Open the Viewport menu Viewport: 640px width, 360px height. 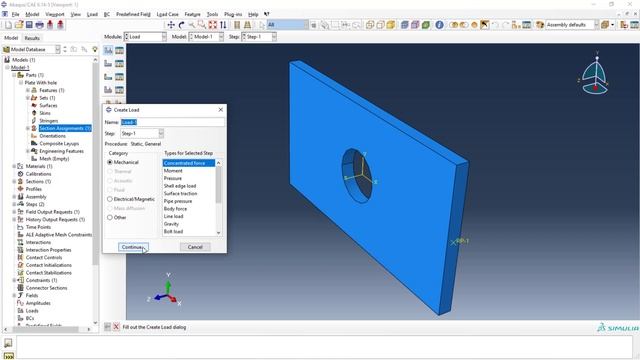[55, 14]
